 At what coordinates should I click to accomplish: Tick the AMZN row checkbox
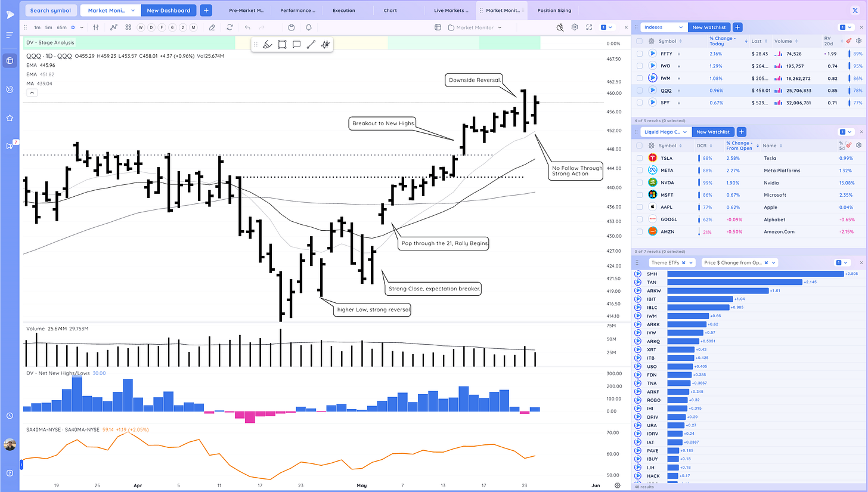pos(640,231)
